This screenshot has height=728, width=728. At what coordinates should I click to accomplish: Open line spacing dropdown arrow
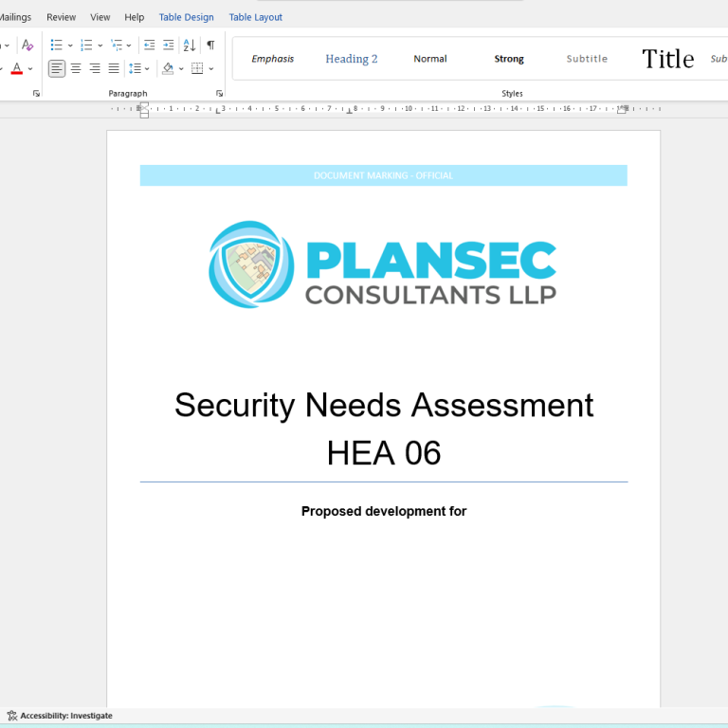coord(147,68)
